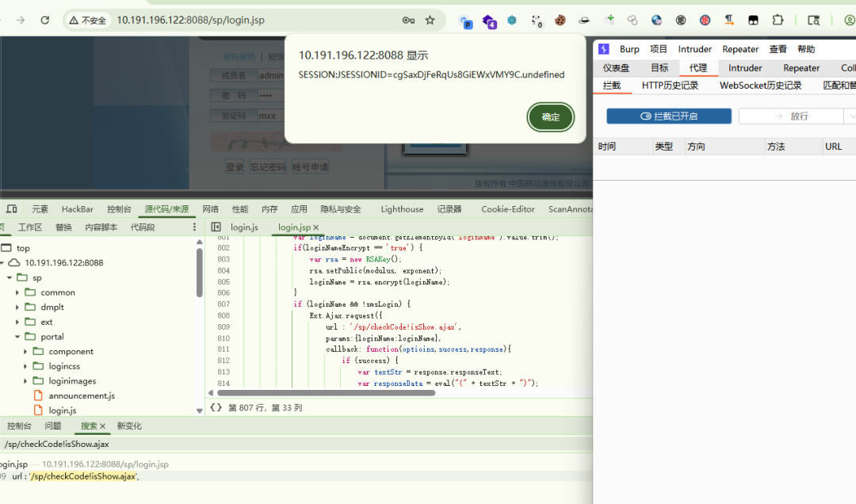Viewport: 856px width, 504px height.
Task: Open the globe extension icon
Action: [657, 20]
